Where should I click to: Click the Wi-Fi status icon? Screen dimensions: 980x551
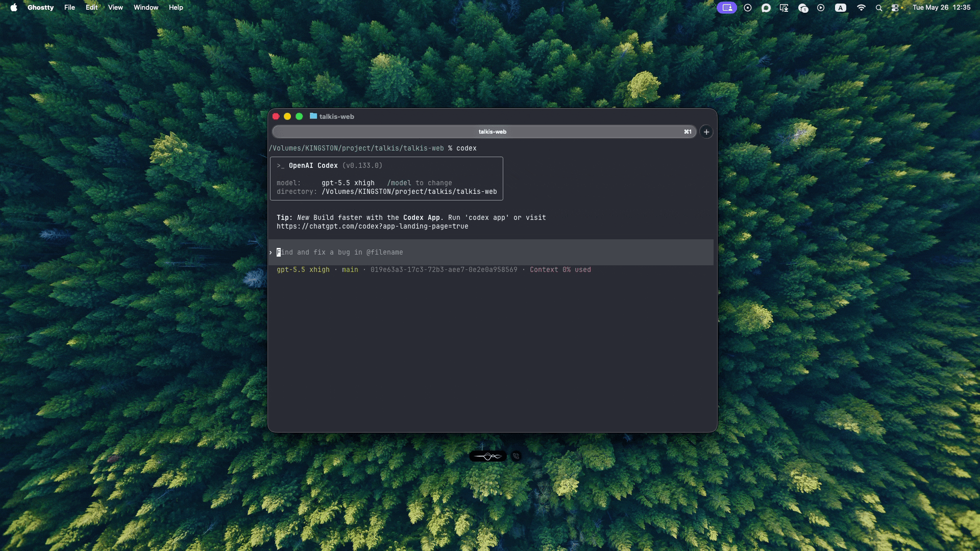click(861, 8)
